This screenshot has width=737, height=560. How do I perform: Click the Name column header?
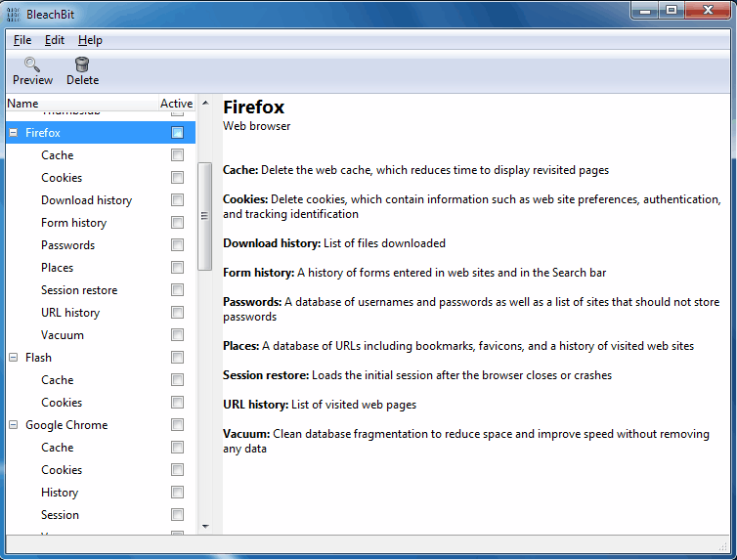coord(82,104)
